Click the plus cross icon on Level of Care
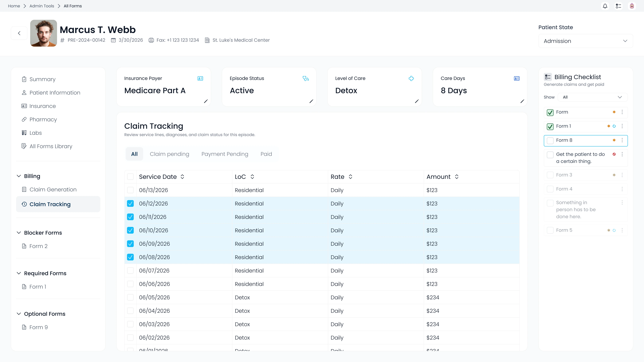The height and width of the screenshot is (362, 644). [411, 78]
